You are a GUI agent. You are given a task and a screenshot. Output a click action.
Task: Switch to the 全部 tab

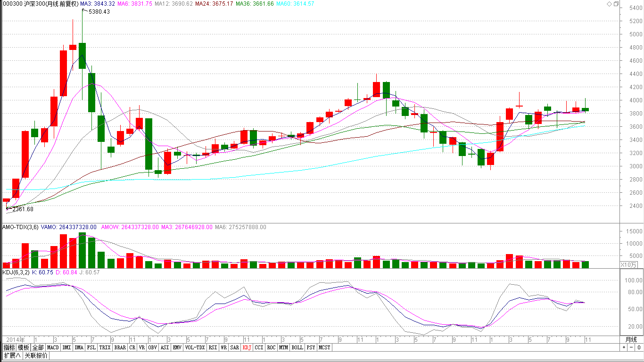[38, 347]
